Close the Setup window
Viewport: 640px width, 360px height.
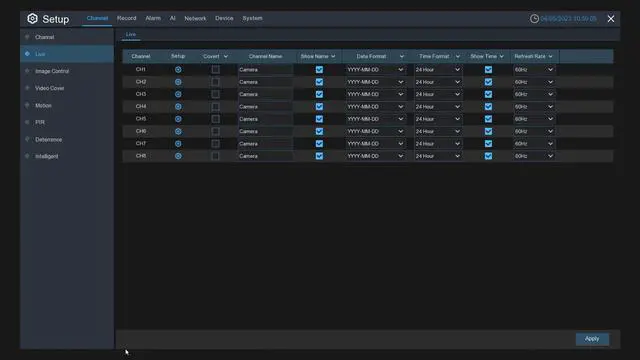[611, 19]
